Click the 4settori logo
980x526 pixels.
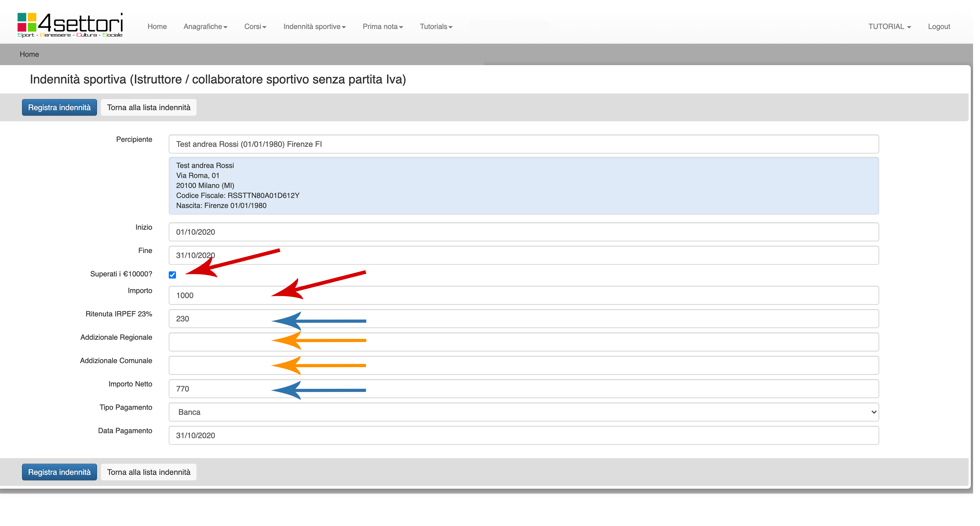[70, 25]
